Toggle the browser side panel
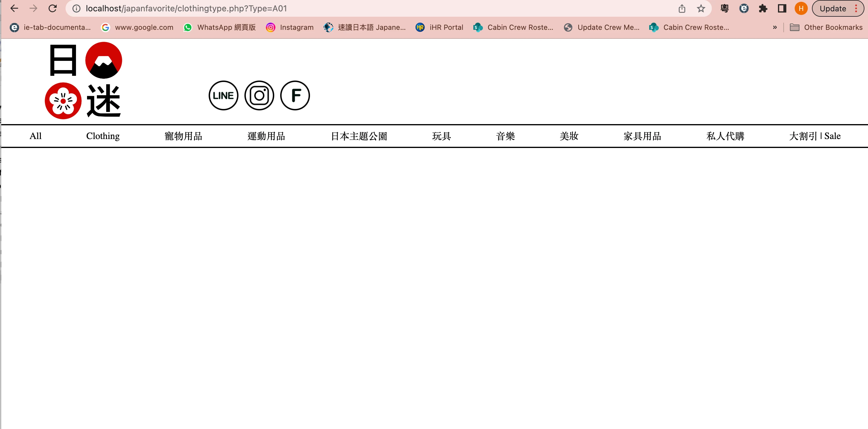The image size is (868, 429). 782,8
